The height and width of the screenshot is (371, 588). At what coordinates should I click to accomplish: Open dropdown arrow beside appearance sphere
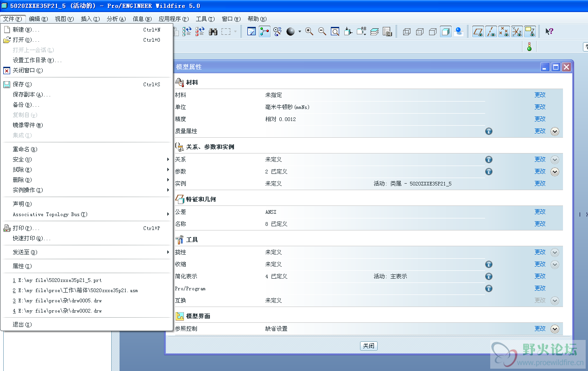299,32
